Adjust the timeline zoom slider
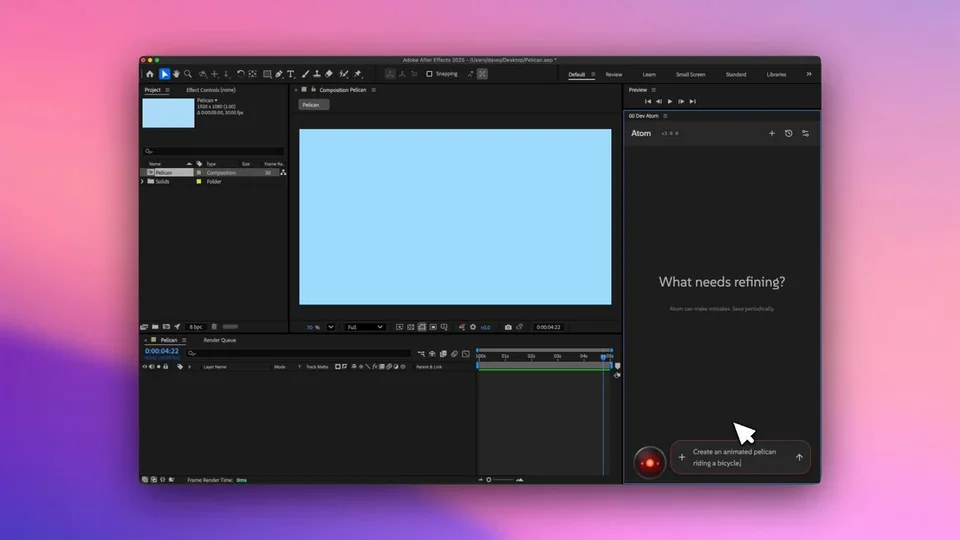 point(500,480)
